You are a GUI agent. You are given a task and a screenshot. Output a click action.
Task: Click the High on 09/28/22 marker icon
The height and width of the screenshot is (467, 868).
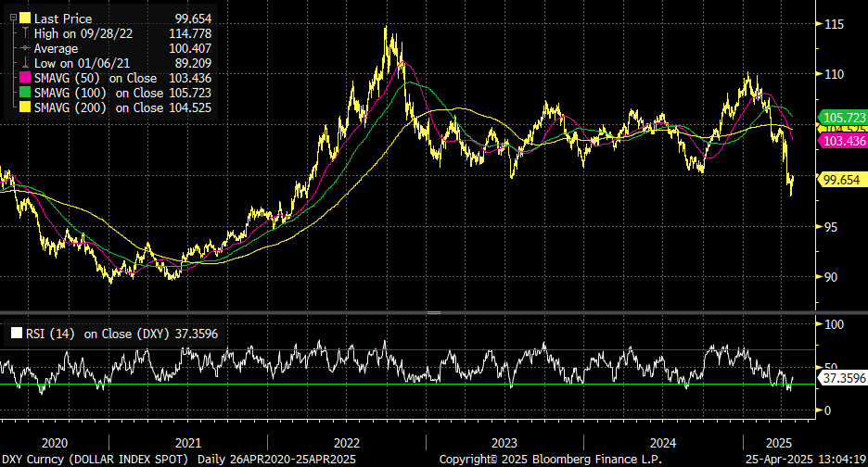pyautogui.click(x=25, y=33)
